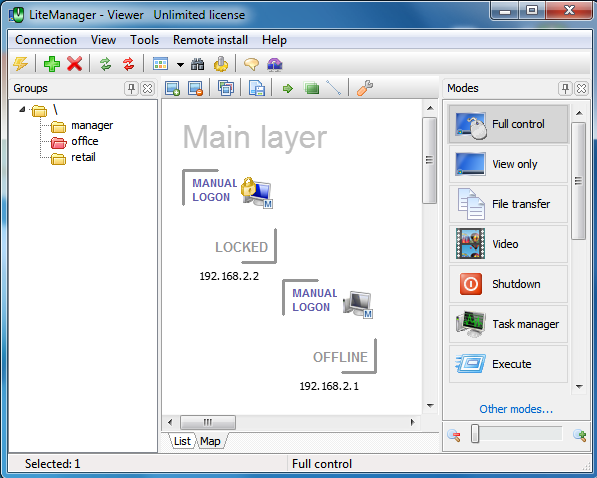Pin the Modes panel
Screen dimensions: 597x478
(565, 89)
